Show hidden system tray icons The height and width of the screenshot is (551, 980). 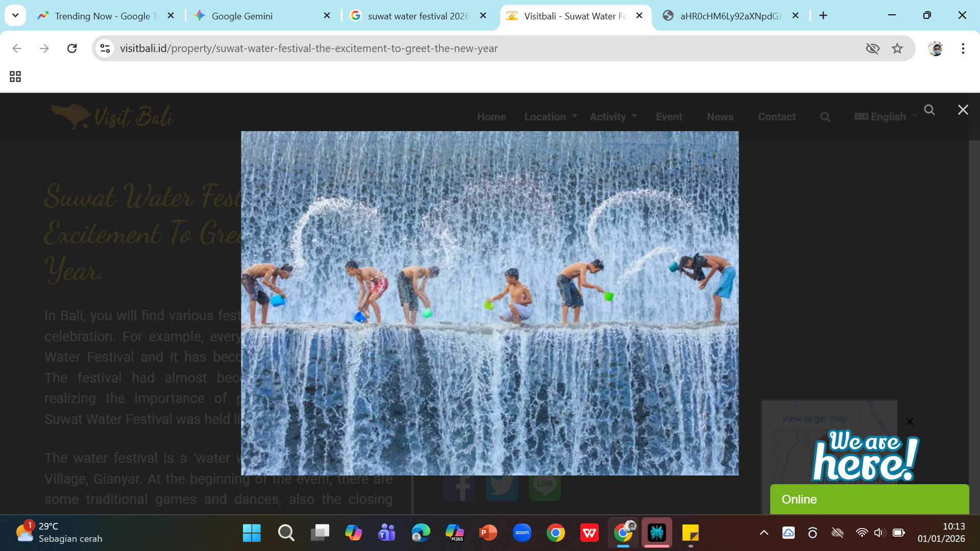[x=764, y=533]
